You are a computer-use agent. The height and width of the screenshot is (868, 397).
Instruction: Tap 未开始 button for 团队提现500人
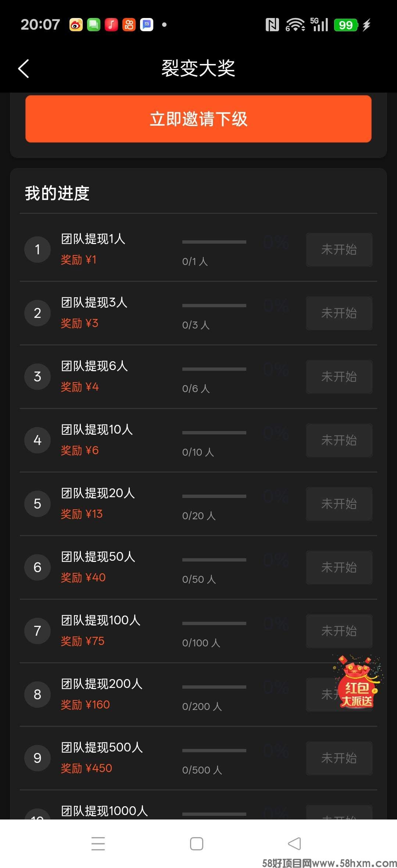339,758
